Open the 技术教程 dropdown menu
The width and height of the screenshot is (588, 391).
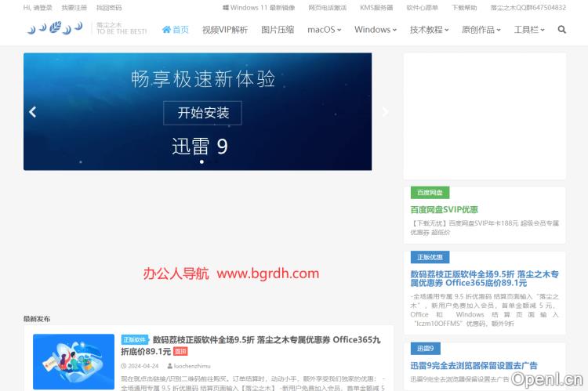[x=429, y=30]
